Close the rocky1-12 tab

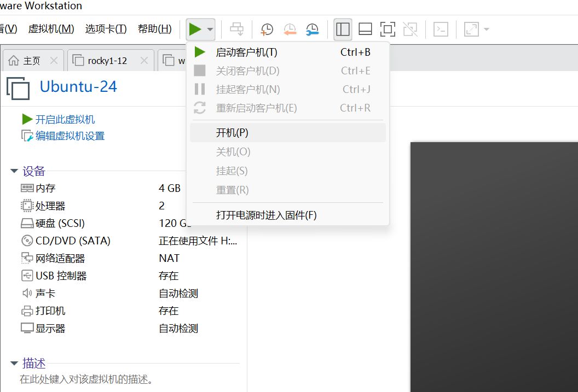144,60
